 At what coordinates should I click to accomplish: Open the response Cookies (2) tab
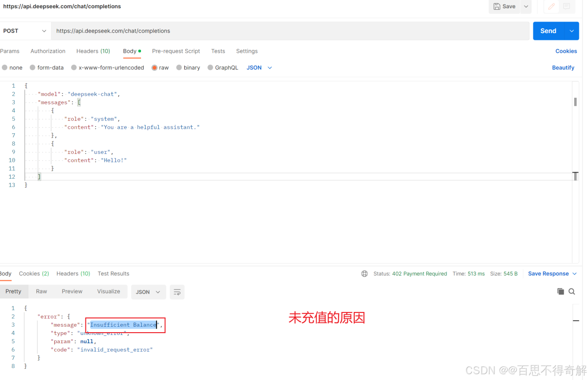(34, 273)
